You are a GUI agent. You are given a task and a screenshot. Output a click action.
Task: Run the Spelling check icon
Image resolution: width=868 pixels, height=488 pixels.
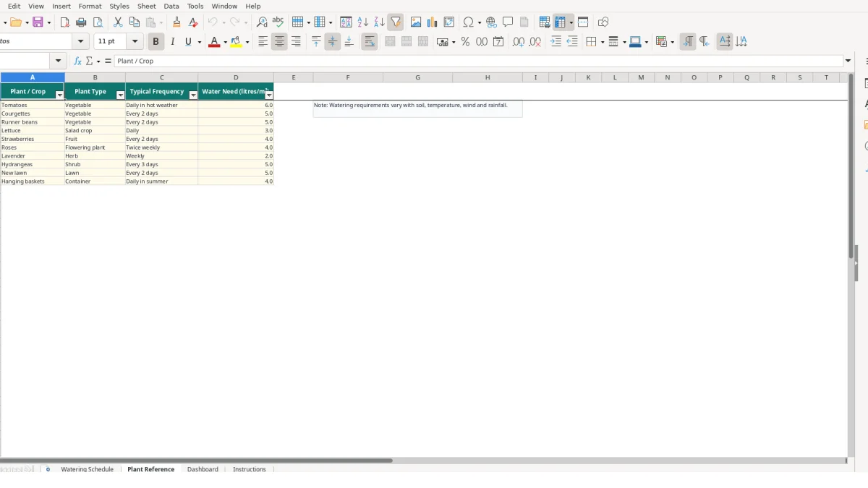278,22
